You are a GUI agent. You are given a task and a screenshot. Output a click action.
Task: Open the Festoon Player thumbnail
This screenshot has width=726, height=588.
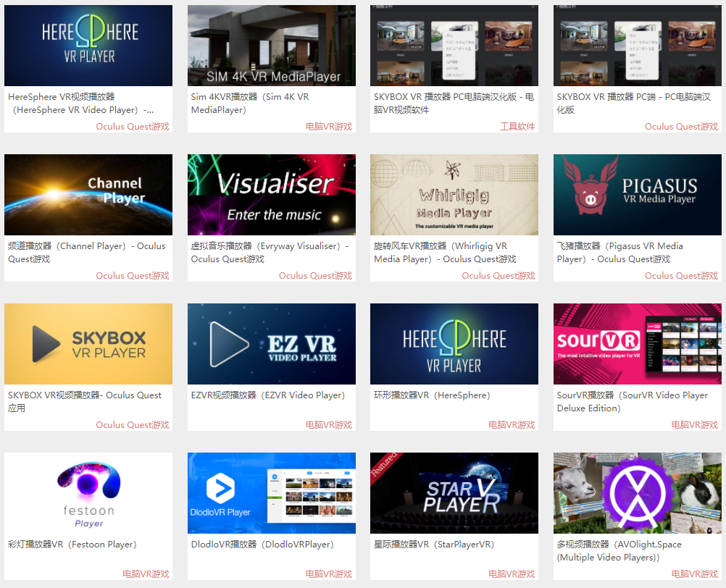[88, 493]
